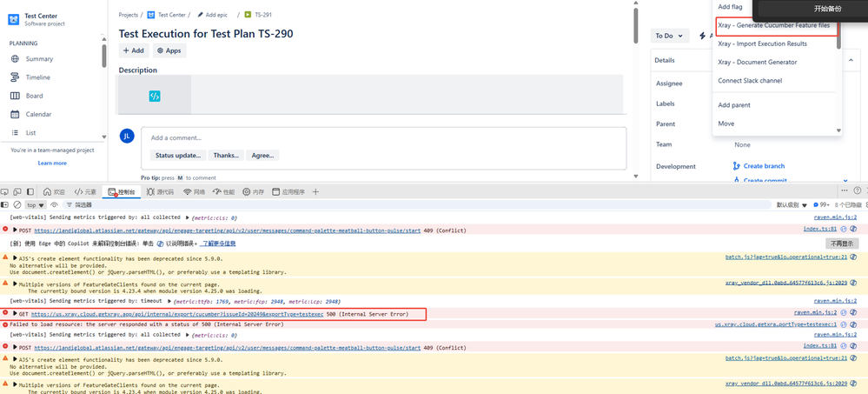The height and width of the screenshot is (394, 868).
Task: Click the Agree... suggestion button
Action: [263, 155]
